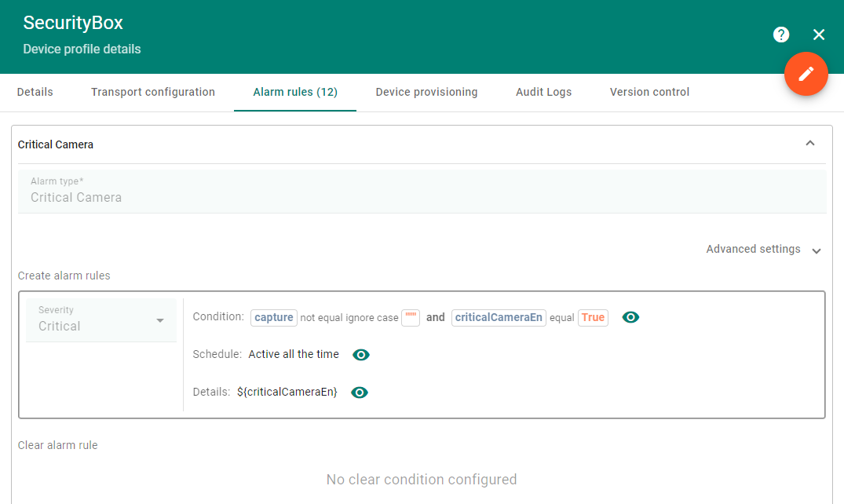View the Active all the time schedule
844x504 pixels.
[x=360, y=354]
